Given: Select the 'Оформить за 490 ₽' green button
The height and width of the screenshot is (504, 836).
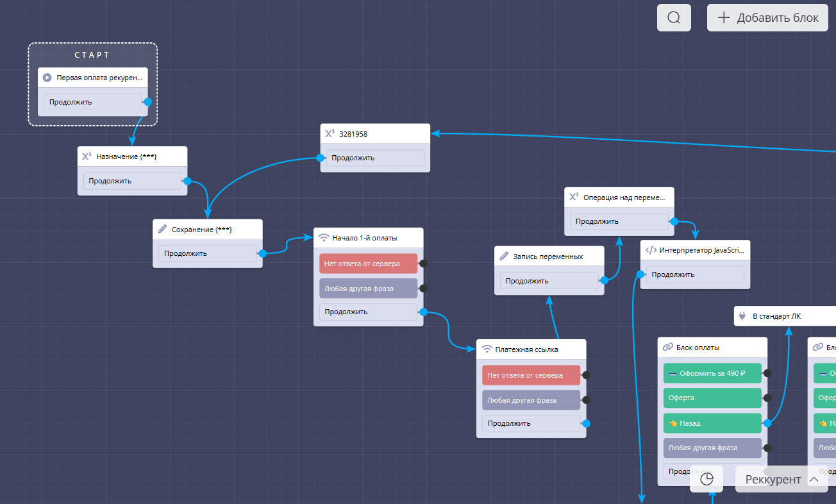Looking at the screenshot, I should [x=712, y=373].
